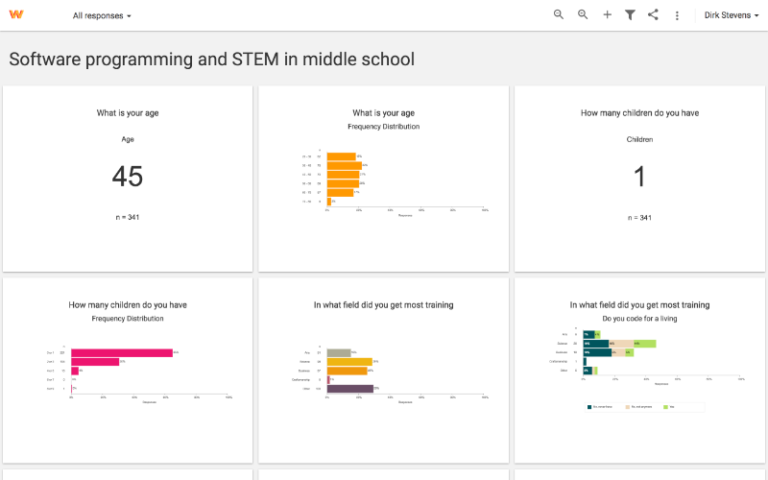The image size is (768, 480).
Task: Click the share icon in toolbar
Action: click(653, 15)
